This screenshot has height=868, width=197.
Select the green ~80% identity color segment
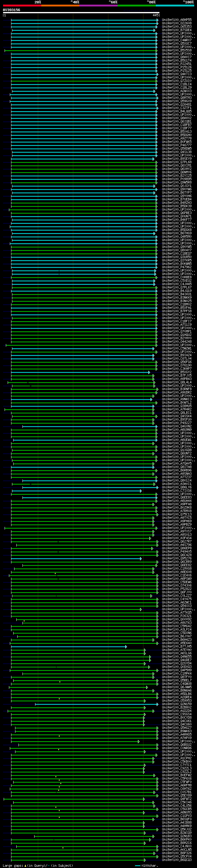(136, 6)
